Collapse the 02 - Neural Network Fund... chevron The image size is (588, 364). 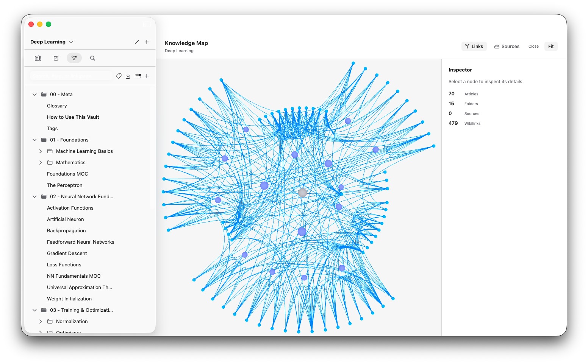click(34, 197)
